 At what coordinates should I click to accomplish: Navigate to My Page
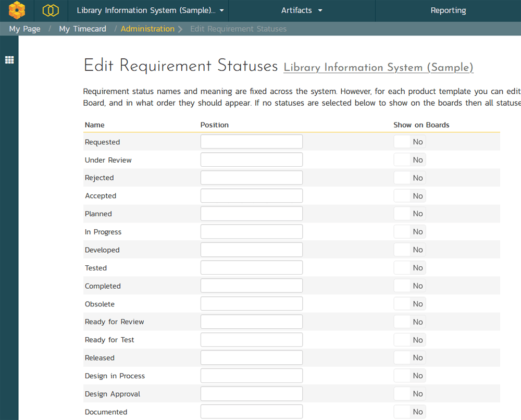pos(24,29)
